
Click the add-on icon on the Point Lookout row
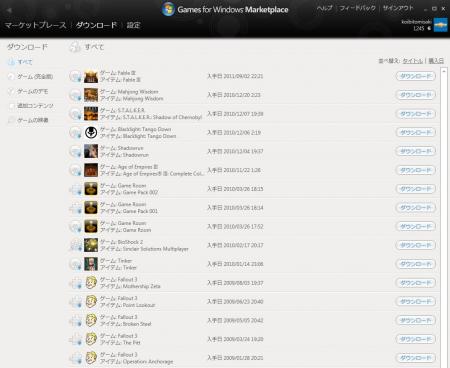tap(76, 302)
